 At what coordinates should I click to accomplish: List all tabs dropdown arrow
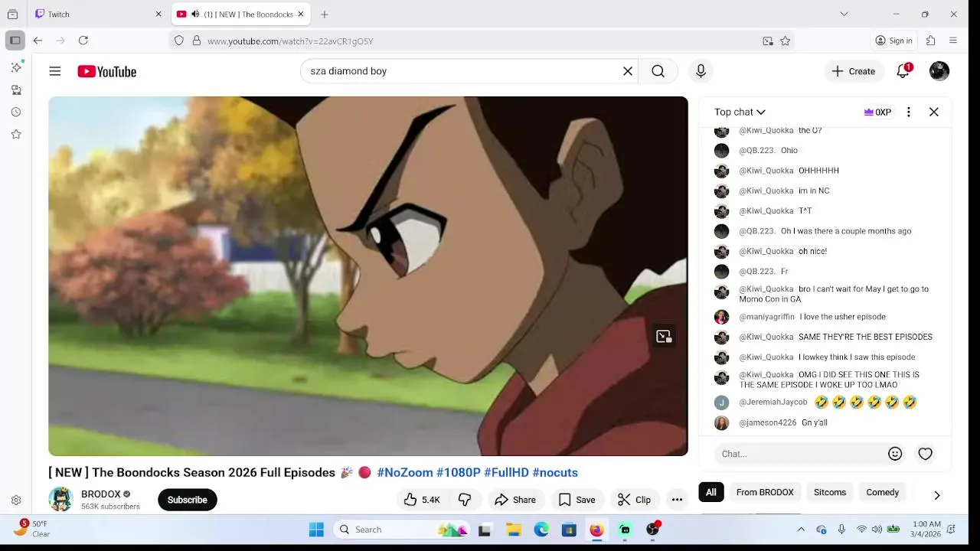tap(844, 14)
